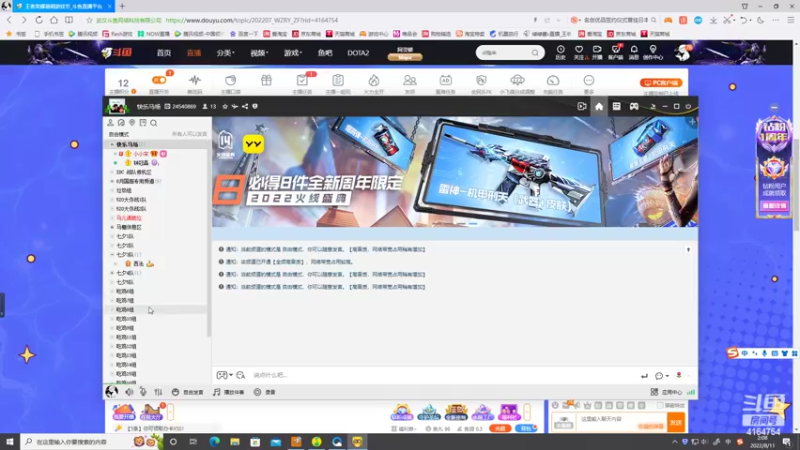Viewport: 800px width, 450px height.
Task: Reload the page with browser refresh button
Action: coord(39,20)
